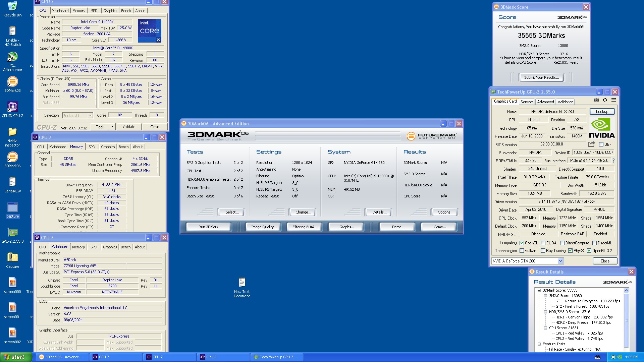
Task: Open the Validation tab in GPU-Z
Action: click(566, 102)
